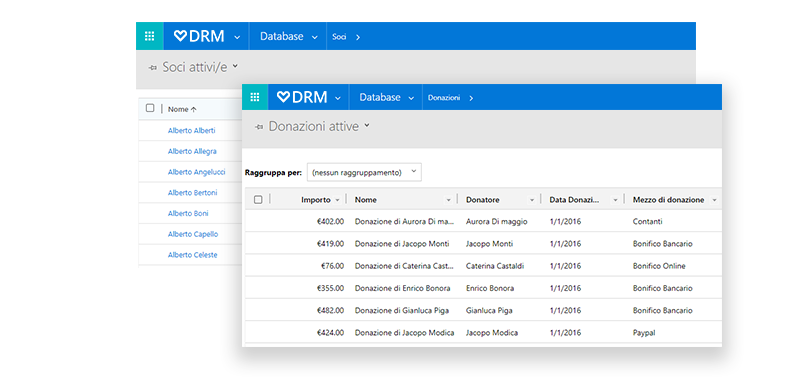This screenshot has width=800, height=386.
Task: Click the pin icon beside Soci attivi/e
Action: tap(153, 67)
